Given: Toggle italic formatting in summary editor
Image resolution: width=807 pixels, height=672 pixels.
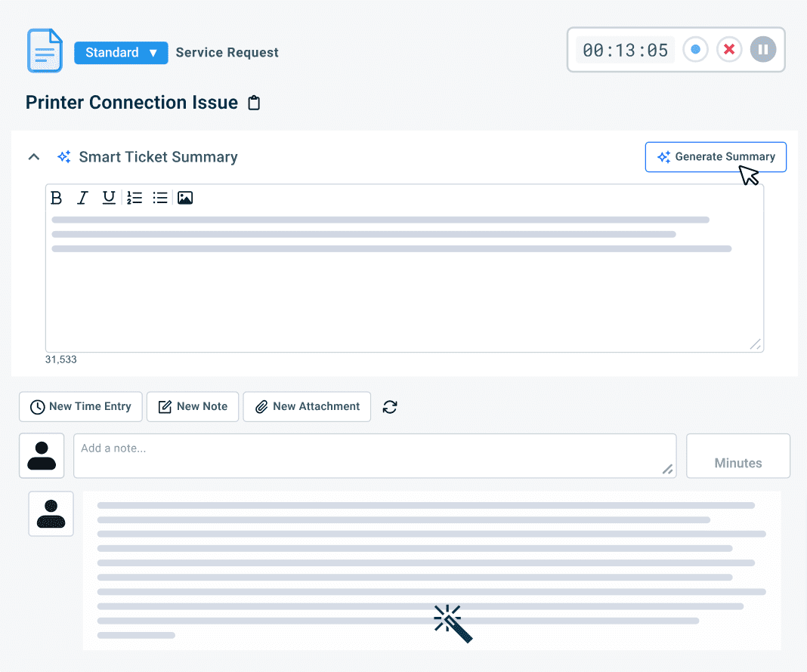Looking at the screenshot, I should click(x=82, y=198).
